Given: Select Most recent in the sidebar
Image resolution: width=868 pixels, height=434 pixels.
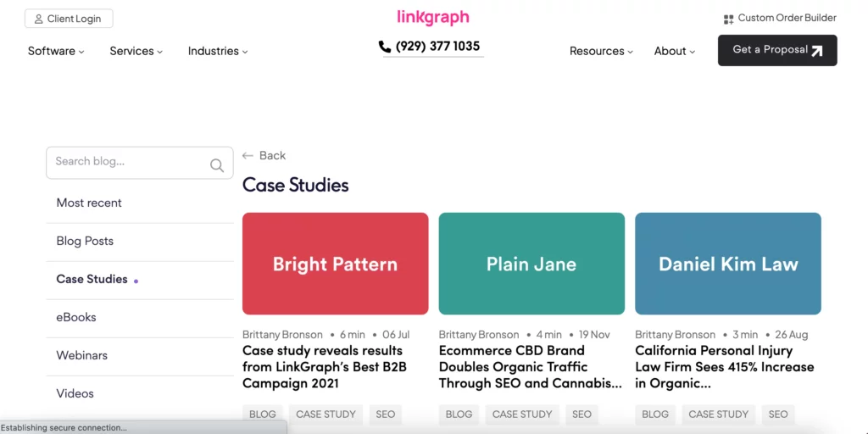Looking at the screenshot, I should (x=89, y=203).
